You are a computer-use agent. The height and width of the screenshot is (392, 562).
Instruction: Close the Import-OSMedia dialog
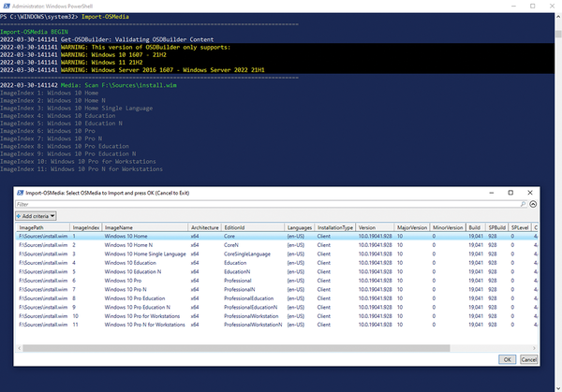530,193
